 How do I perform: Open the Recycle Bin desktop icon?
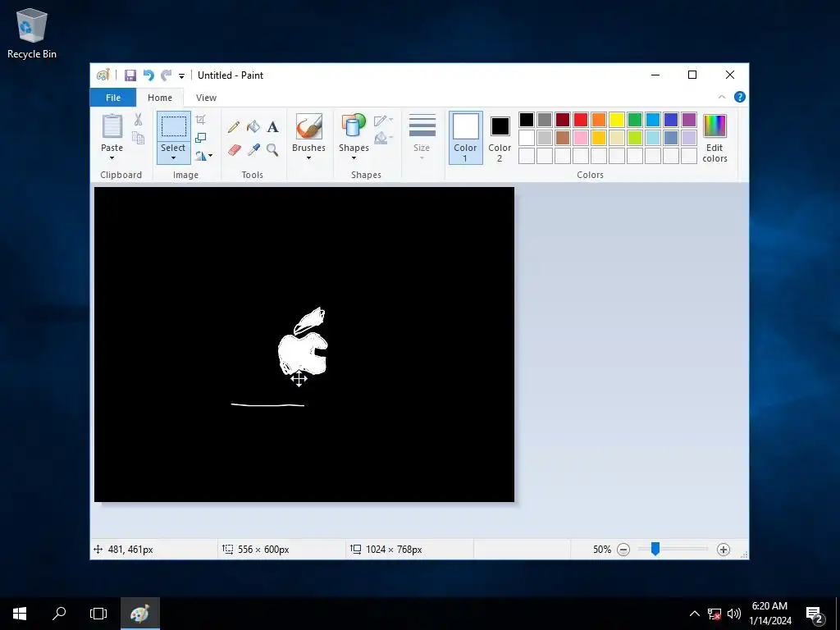[32, 33]
